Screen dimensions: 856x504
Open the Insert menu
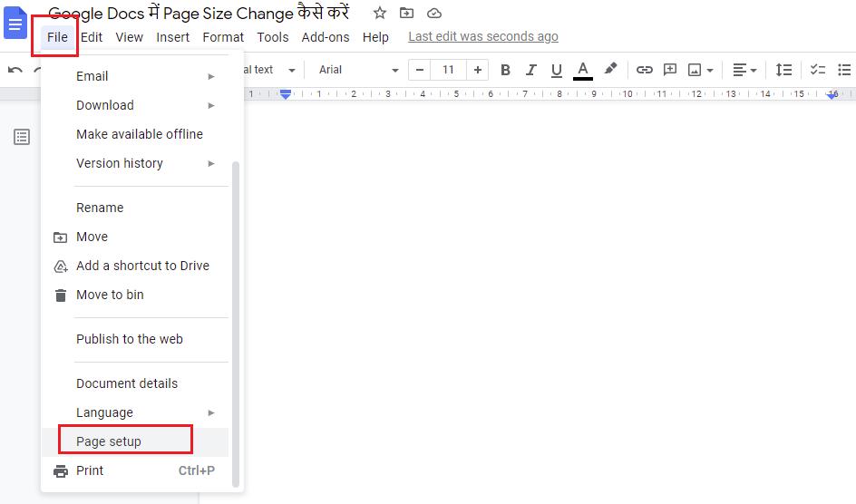coord(172,37)
